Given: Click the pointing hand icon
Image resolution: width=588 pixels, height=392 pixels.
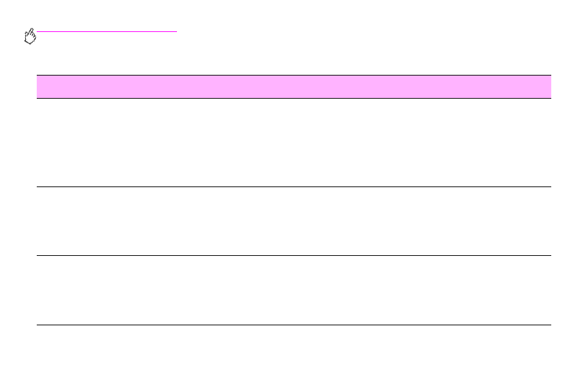Looking at the screenshot, I should pyautogui.click(x=29, y=38).
